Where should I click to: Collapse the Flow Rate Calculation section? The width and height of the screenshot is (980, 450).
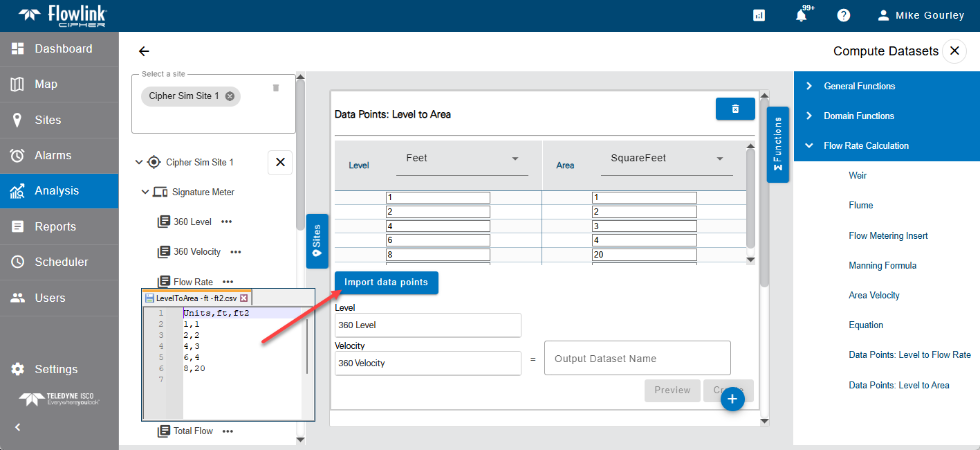pyautogui.click(x=809, y=146)
